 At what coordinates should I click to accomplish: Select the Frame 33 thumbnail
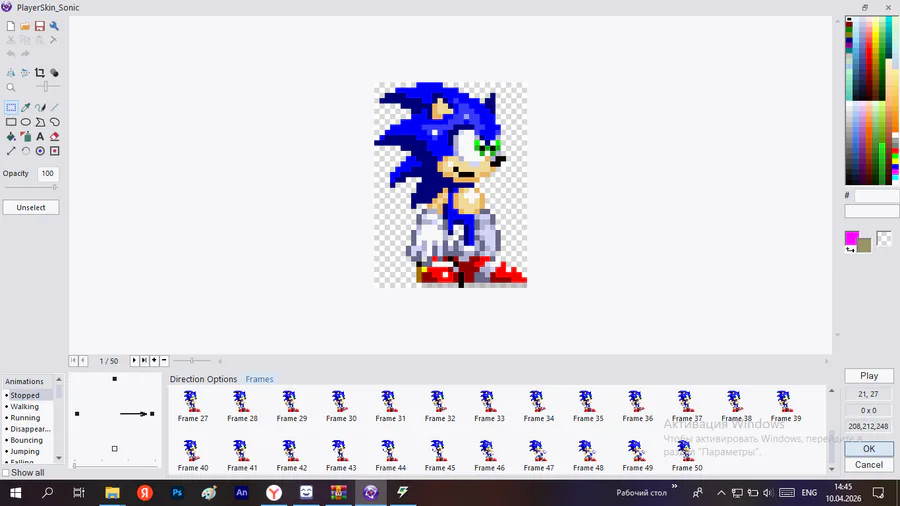point(489,406)
